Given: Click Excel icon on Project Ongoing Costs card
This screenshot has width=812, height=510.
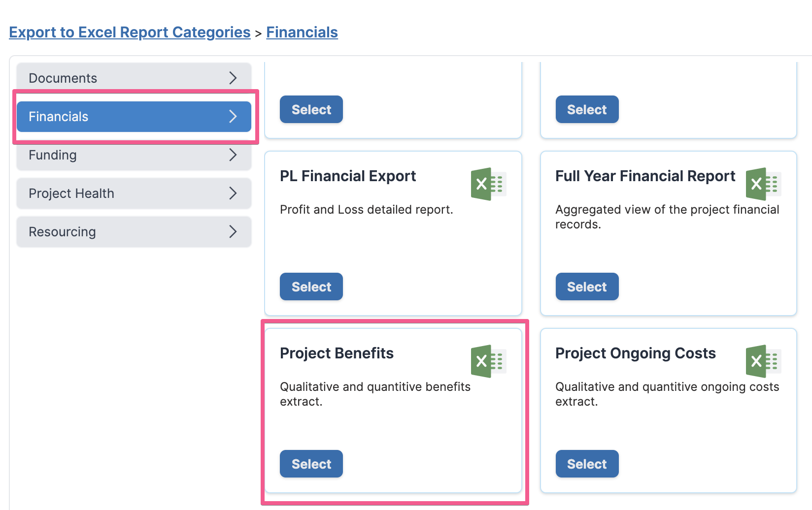Looking at the screenshot, I should (764, 361).
